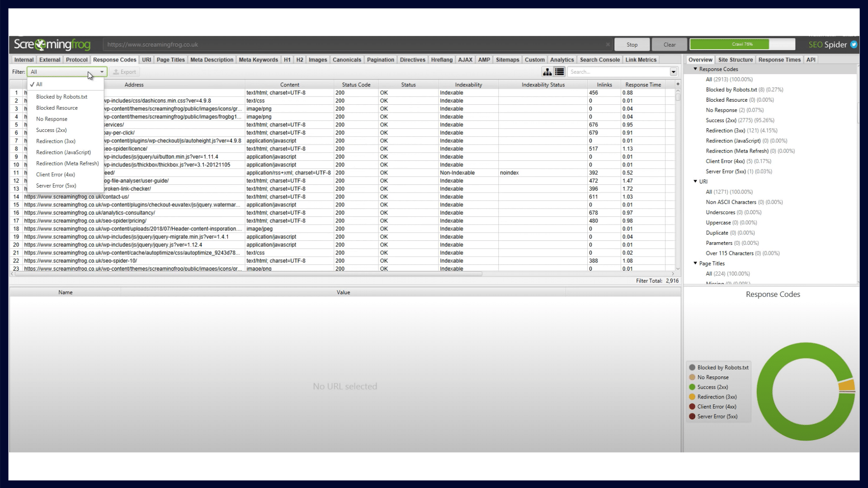The height and width of the screenshot is (488, 868).
Task: Open the Meta Description tab
Action: pos(212,60)
